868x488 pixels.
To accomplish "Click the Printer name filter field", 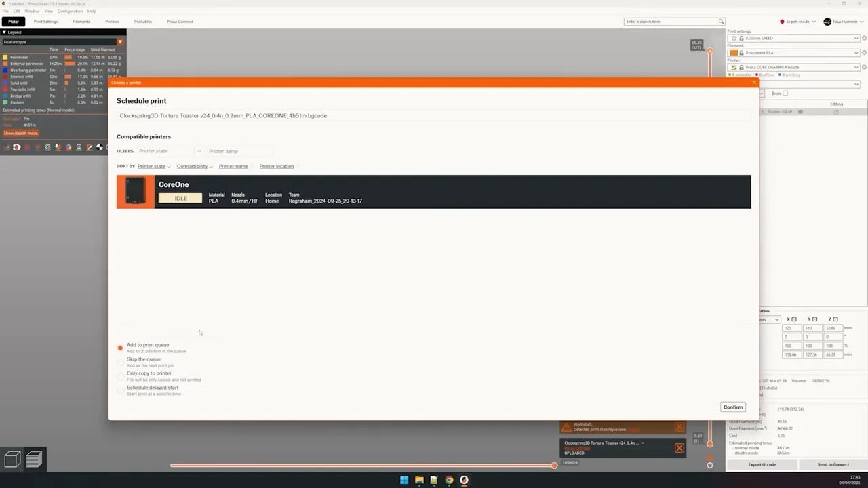I will (x=239, y=151).
